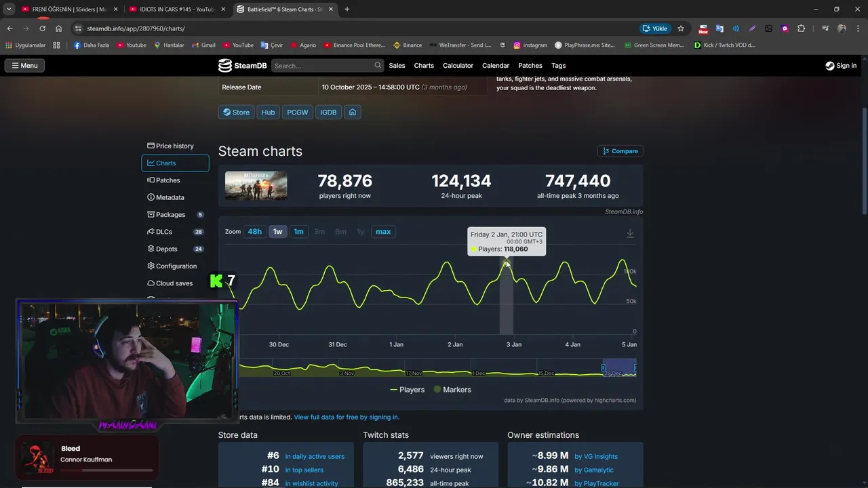The image size is (868, 488).
Task: Open Metadata in the sidebar
Action: coord(175,197)
